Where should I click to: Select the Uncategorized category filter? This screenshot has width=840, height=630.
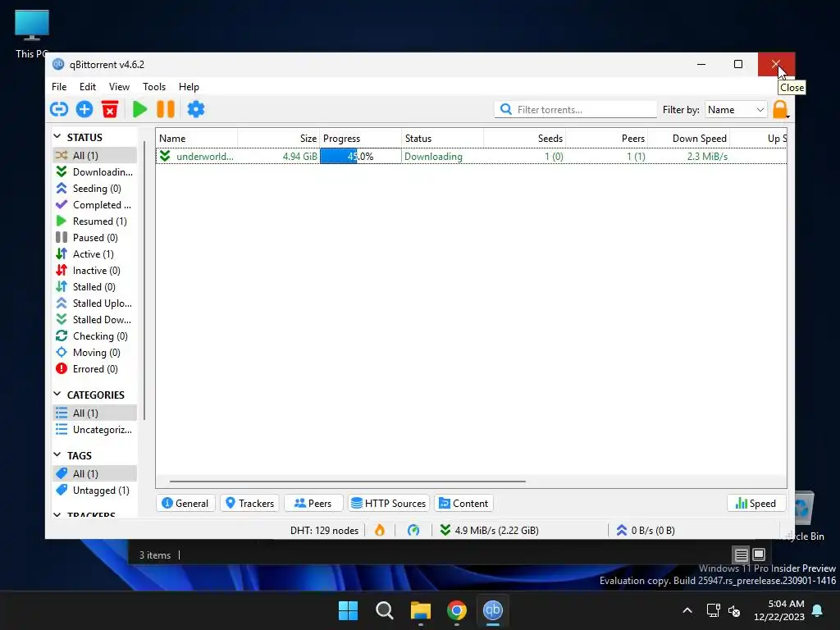[95, 430]
